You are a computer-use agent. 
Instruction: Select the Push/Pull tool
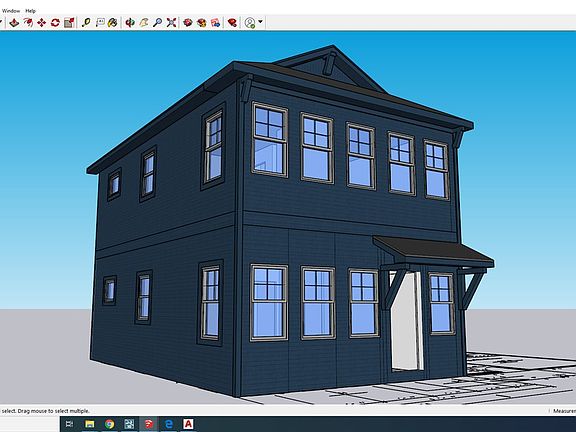coord(14,23)
